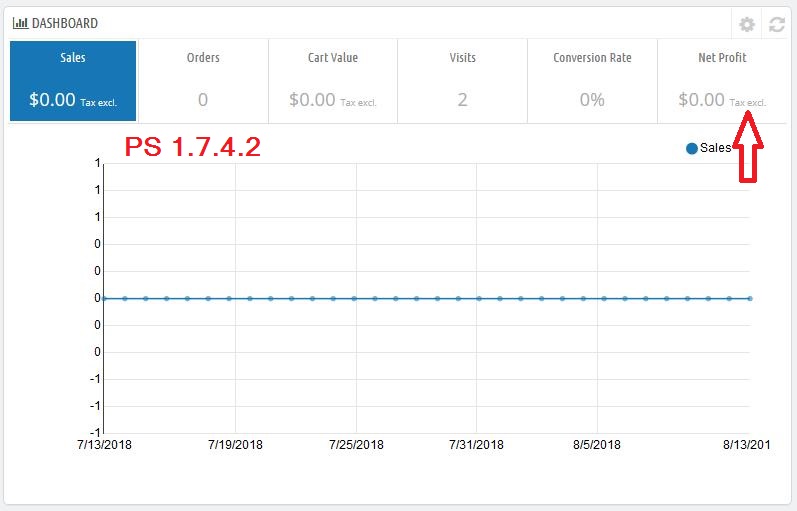The width and height of the screenshot is (797, 511).
Task: Select the Sales KPI tab
Action: [x=73, y=80]
